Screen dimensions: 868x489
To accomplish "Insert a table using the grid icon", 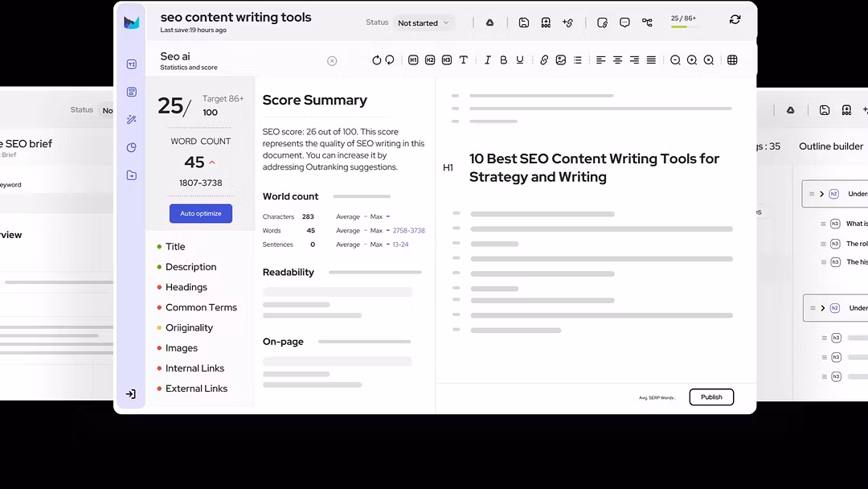I will point(732,60).
